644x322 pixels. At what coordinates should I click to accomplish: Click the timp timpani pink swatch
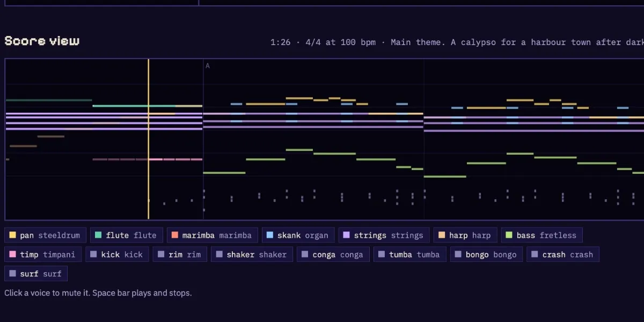(13, 254)
